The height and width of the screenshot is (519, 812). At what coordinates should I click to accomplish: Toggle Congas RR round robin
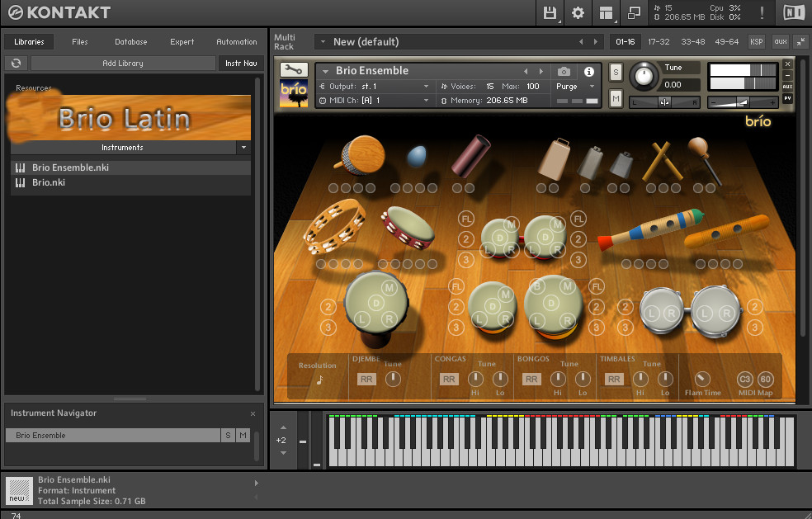[x=448, y=380]
